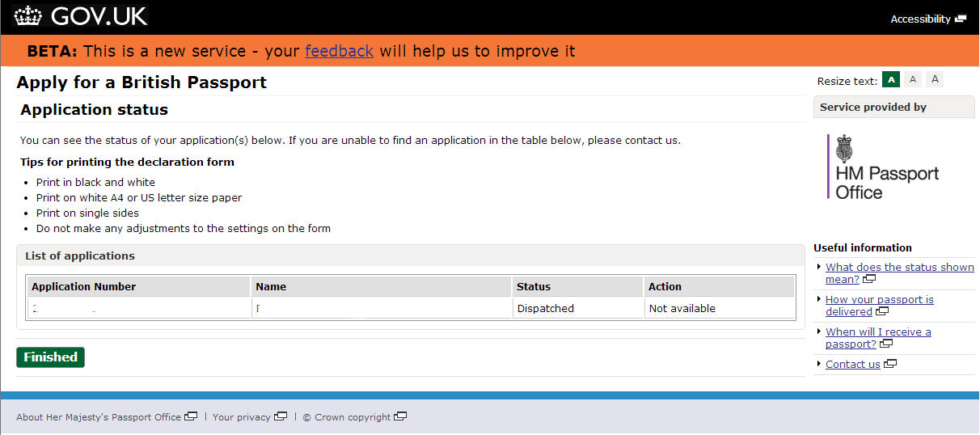Open the feedback link in beta banner
The height and width of the screenshot is (435, 980).
tap(339, 51)
